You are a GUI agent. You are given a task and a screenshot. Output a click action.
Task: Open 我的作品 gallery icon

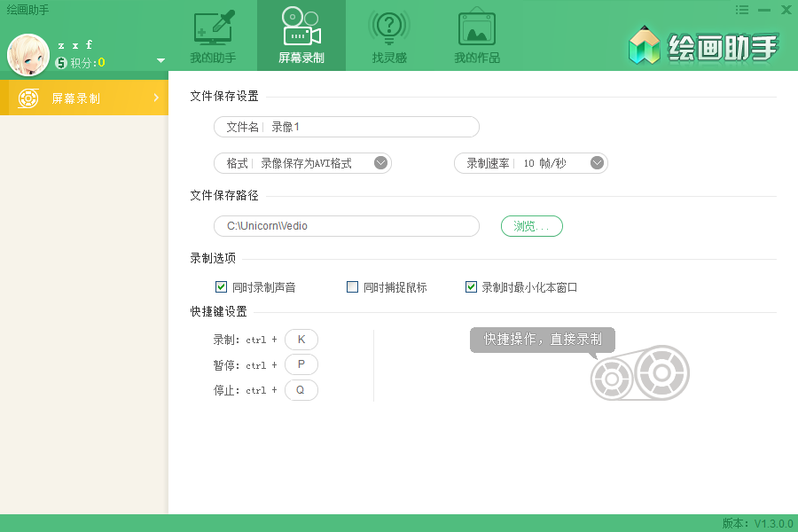(x=477, y=28)
